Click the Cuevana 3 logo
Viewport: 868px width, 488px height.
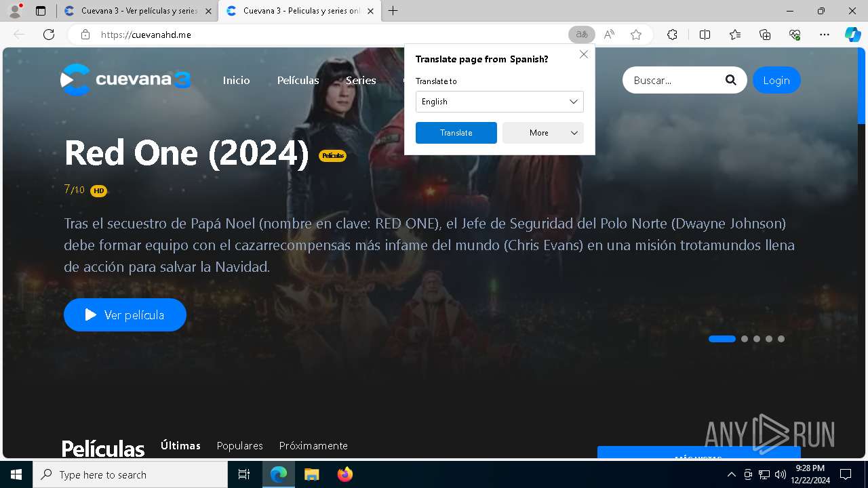tap(125, 80)
